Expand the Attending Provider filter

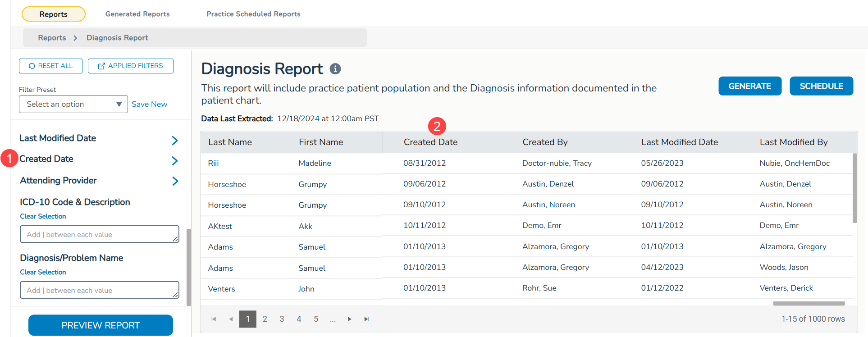click(175, 181)
